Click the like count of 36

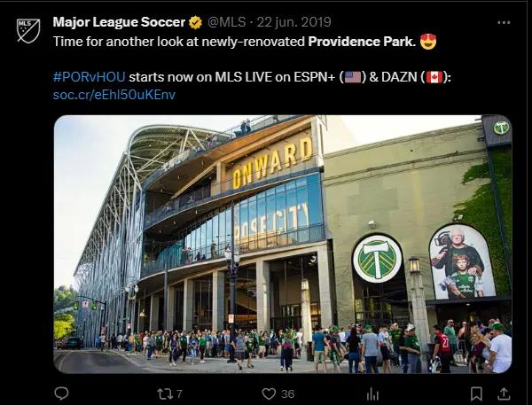click(287, 393)
